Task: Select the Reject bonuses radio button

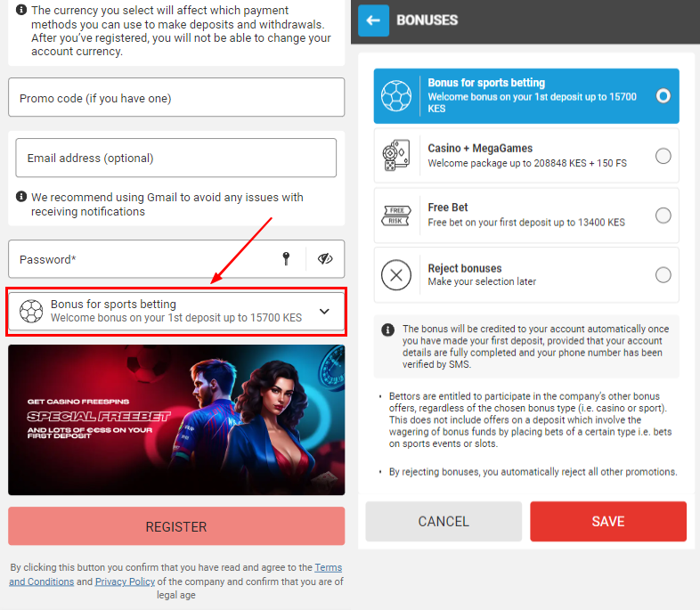Action: (663, 274)
